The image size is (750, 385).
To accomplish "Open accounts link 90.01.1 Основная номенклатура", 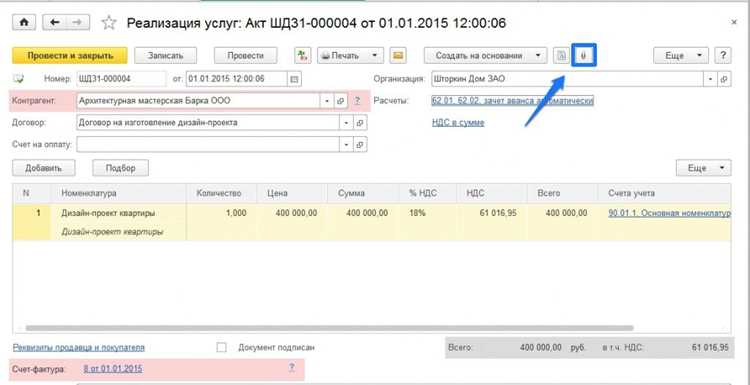I will point(669,213).
